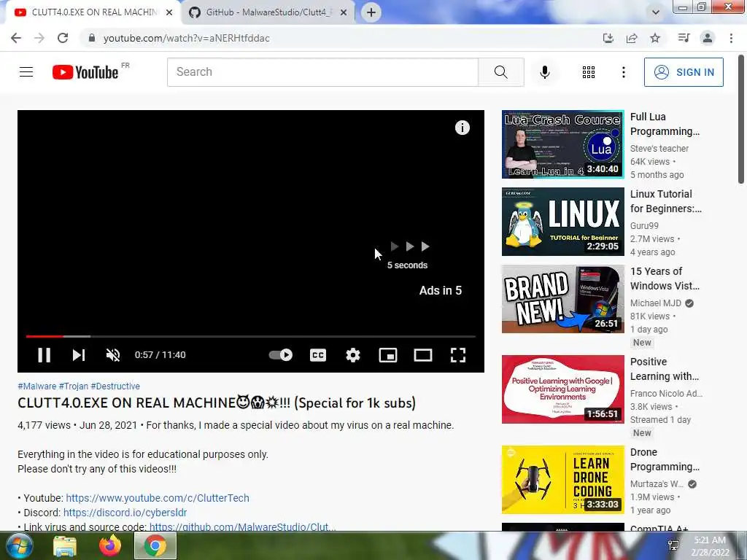
Task: Reload the current page
Action: tap(63, 38)
